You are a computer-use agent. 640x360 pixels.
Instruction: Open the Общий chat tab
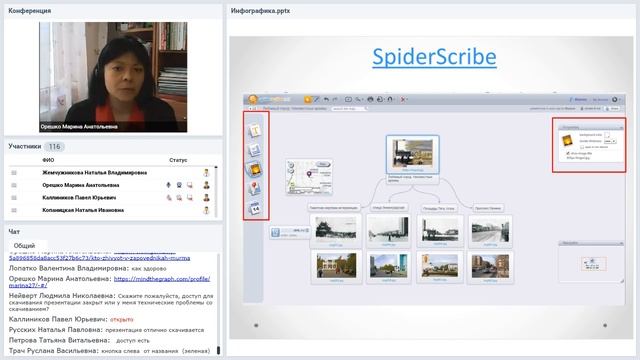[x=24, y=246]
